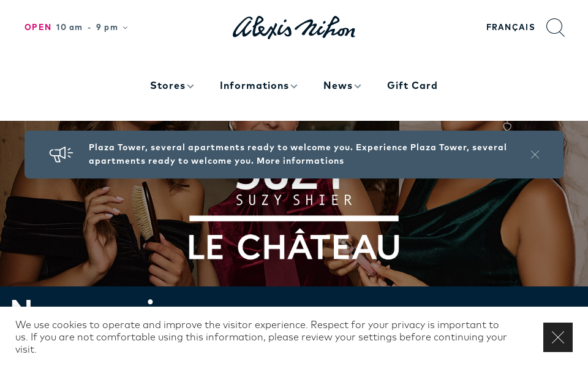This screenshot has height=368, width=588.
Task: Open the More informations link
Action: (300, 161)
